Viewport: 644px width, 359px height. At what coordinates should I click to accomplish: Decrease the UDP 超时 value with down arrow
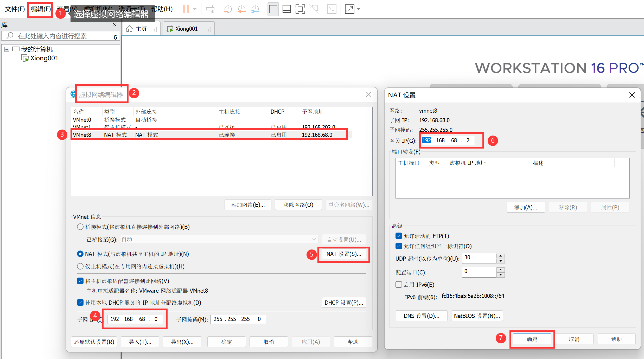point(500,261)
